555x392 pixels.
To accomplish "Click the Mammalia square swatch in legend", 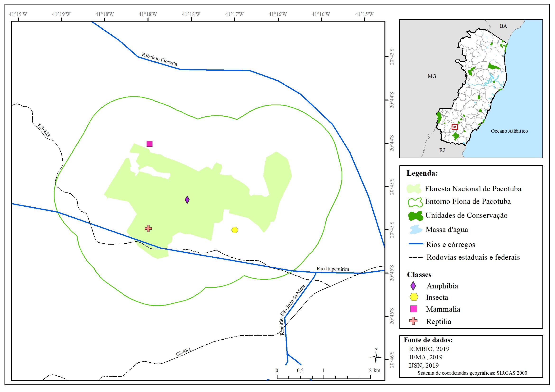I will pyautogui.click(x=414, y=309).
